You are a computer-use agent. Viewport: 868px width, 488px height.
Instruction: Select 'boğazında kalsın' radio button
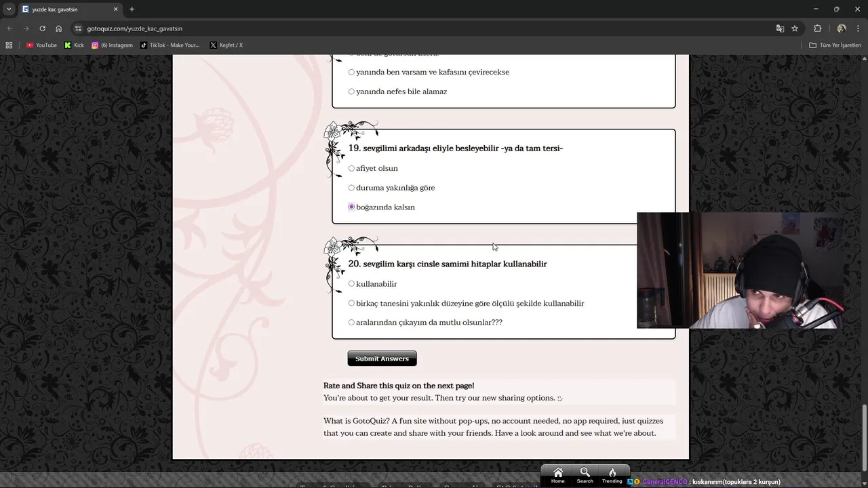[351, 207]
